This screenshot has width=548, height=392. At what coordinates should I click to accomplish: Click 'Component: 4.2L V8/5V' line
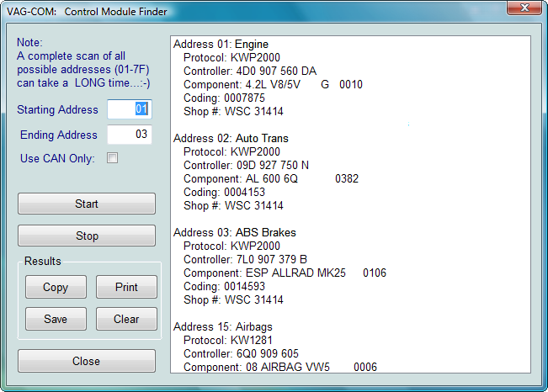tap(273, 85)
